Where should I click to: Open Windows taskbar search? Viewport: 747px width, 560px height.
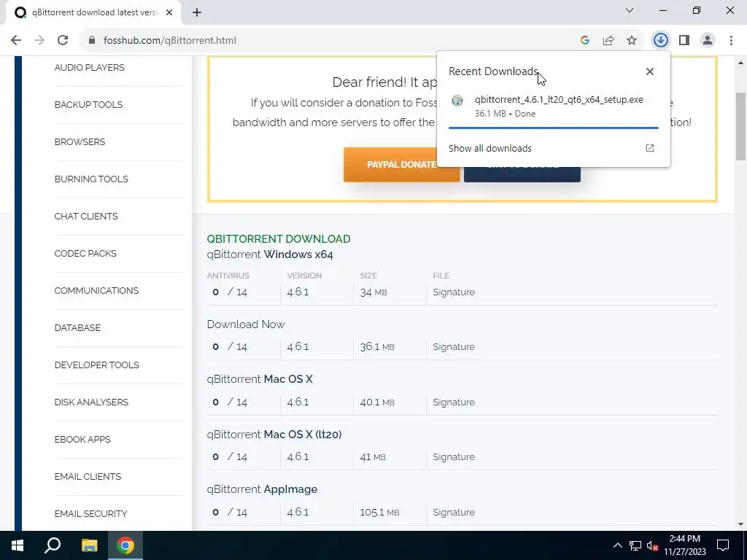[x=53, y=545]
